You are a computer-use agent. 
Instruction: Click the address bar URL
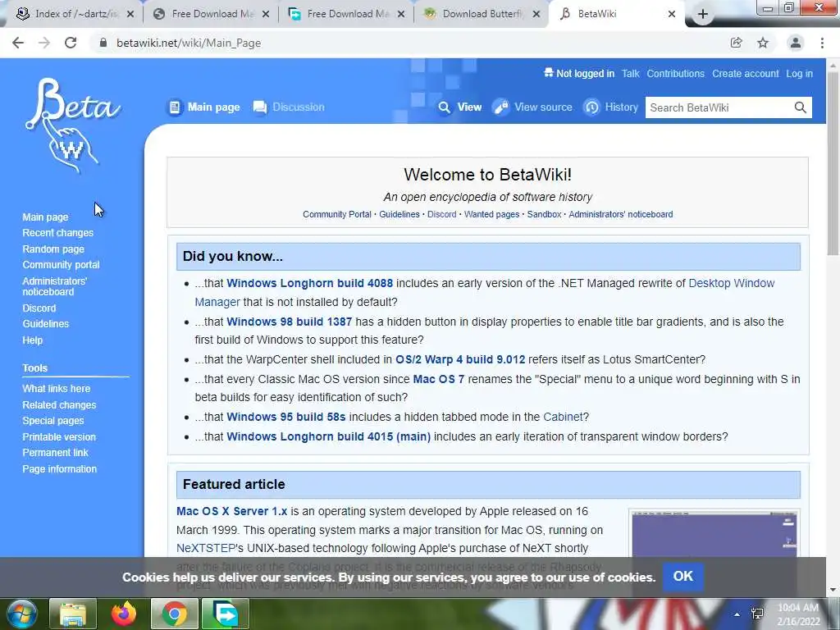pos(189,43)
